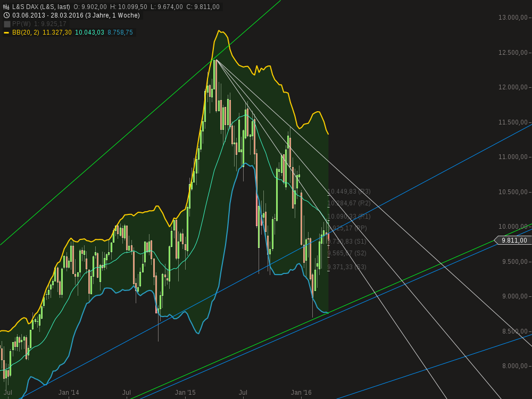Click the current price tag 9.811,00
The width and height of the screenshot is (532, 399).
513,240
